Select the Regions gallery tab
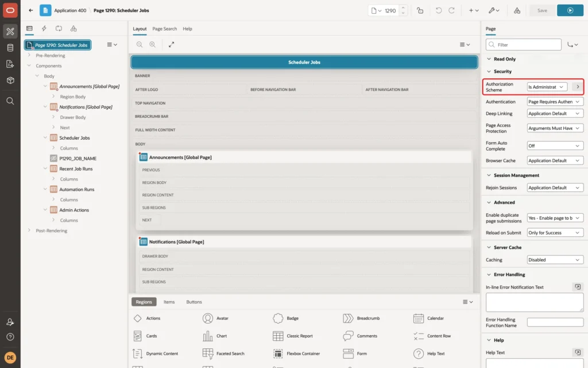The height and width of the screenshot is (368, 588). (144, 302)
